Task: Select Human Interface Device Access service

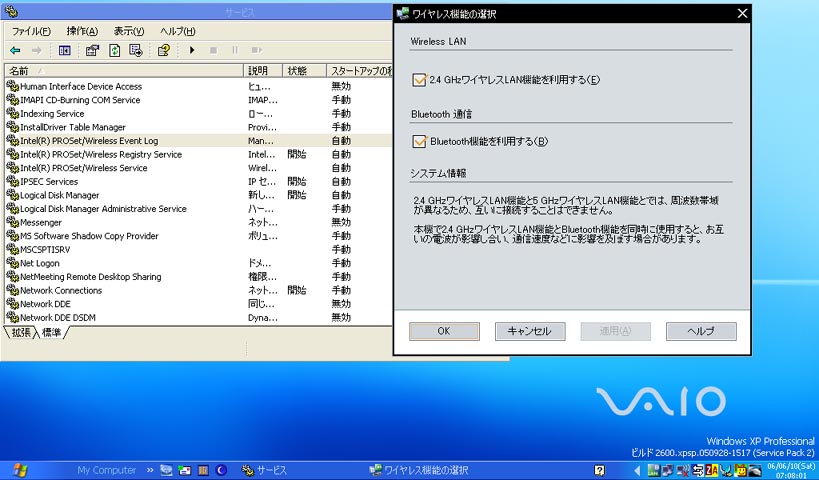Action: 198,86
